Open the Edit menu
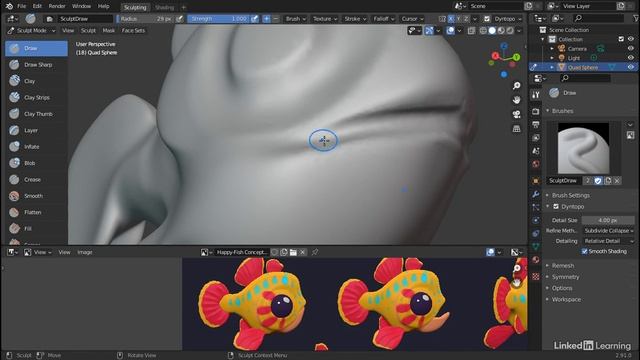 37,6
